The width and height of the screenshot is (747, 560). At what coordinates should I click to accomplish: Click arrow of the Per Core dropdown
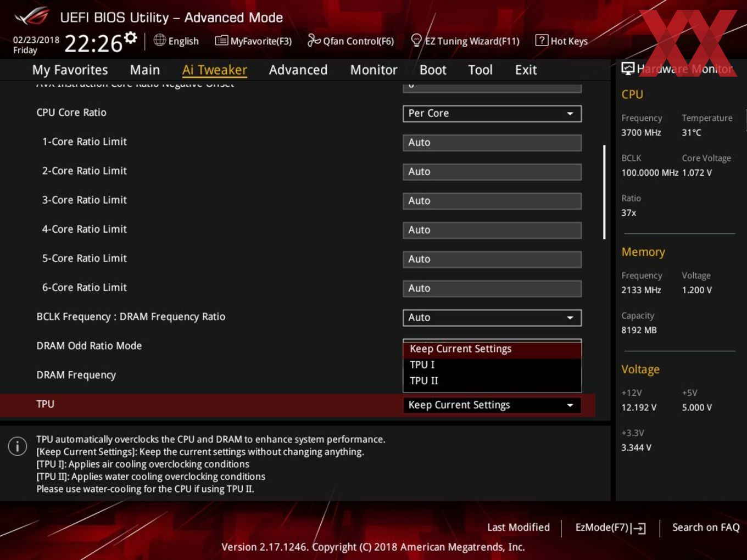pos(570,114)
